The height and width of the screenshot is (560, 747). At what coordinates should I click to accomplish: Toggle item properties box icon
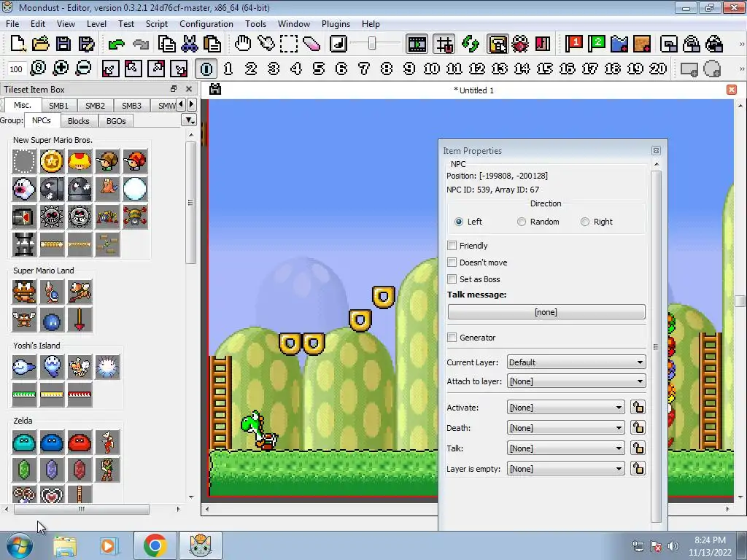coord(498,44)
